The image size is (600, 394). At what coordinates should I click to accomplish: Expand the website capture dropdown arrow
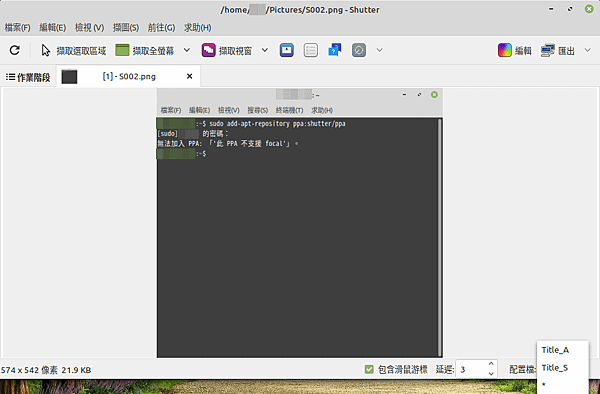click(x=379, y=50)
